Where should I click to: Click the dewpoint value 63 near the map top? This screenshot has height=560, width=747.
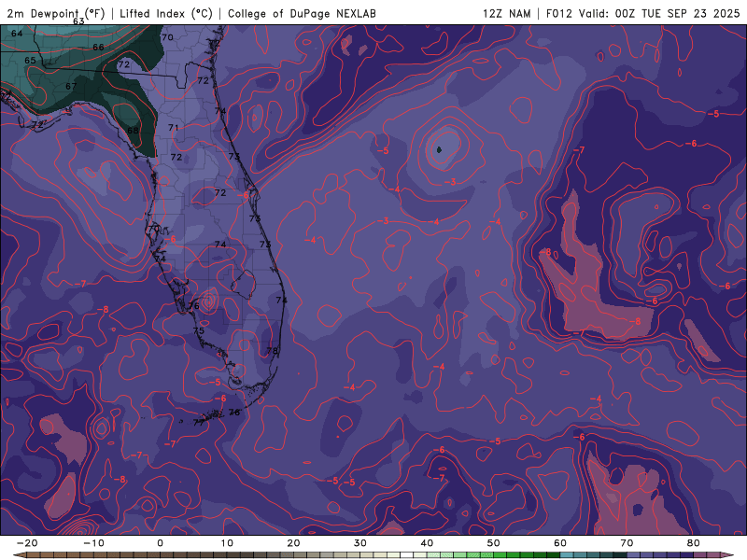(x=78, y=21)
